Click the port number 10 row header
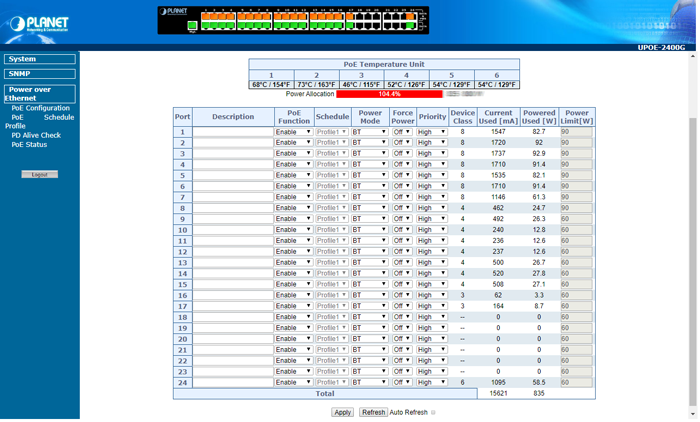 coord(183,230)
